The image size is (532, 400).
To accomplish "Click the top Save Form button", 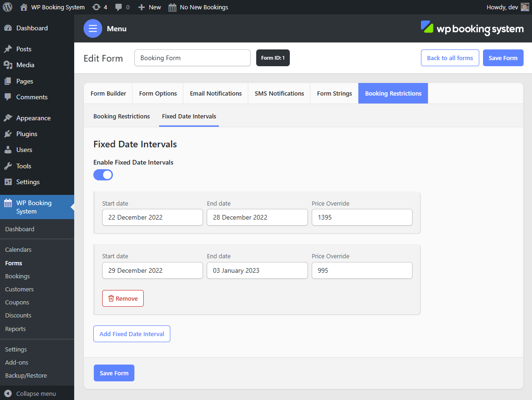I will click(x=503, y=58).
